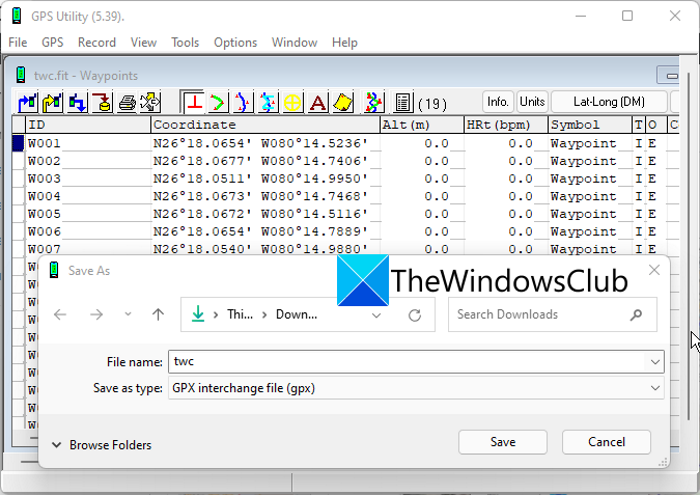Viewport: 700px width, 495px height.
Task: Cancel the Save As dialog
Action: pyautogui.click(x=606, y=442)
